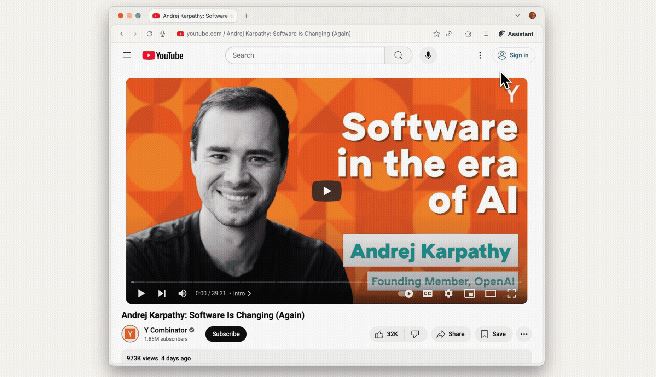656x377 pixels.
Task: Expand the Intro chapter chevron
Action: (249, 293)
